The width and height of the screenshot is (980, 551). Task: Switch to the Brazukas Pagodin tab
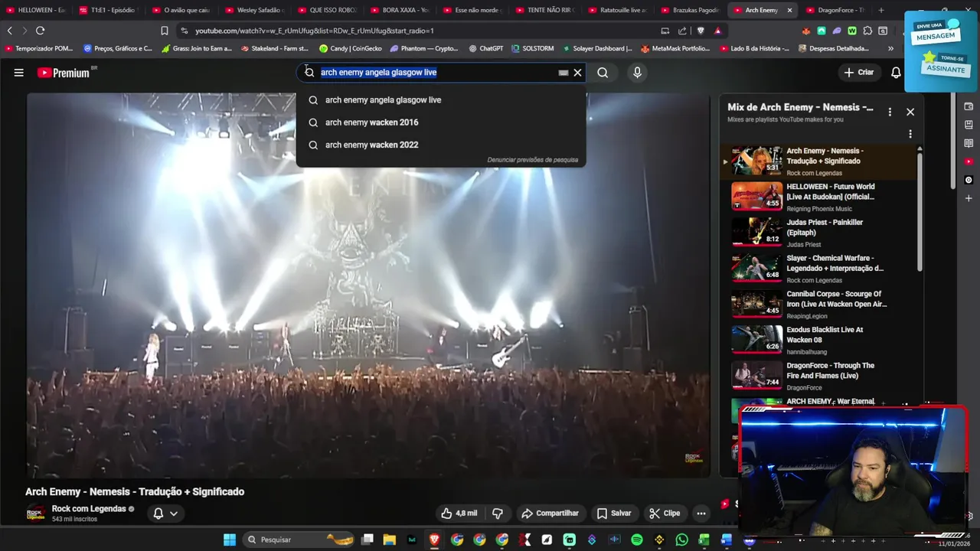tap(691, 10)
